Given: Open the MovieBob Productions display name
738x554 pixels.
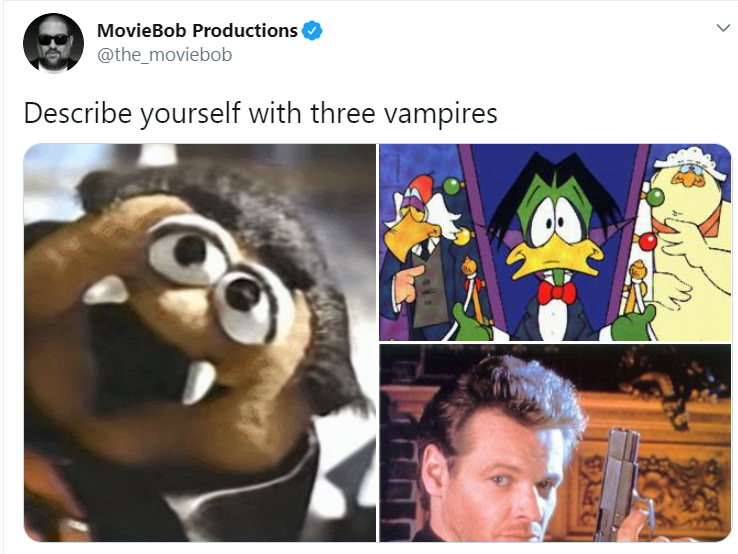Looking at the screenshot, I should pos(197,31).
